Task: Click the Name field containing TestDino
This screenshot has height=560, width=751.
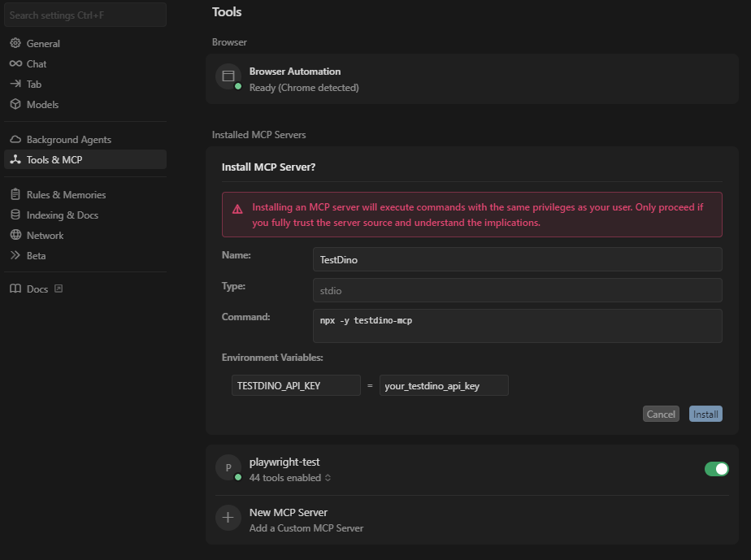Action: tap(517, 259)
